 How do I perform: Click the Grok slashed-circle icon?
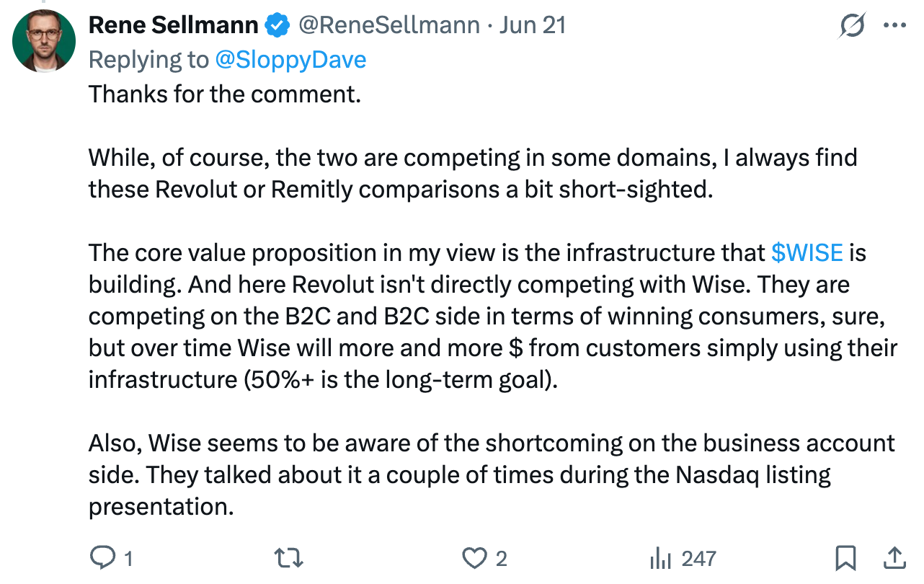(853, 26)
